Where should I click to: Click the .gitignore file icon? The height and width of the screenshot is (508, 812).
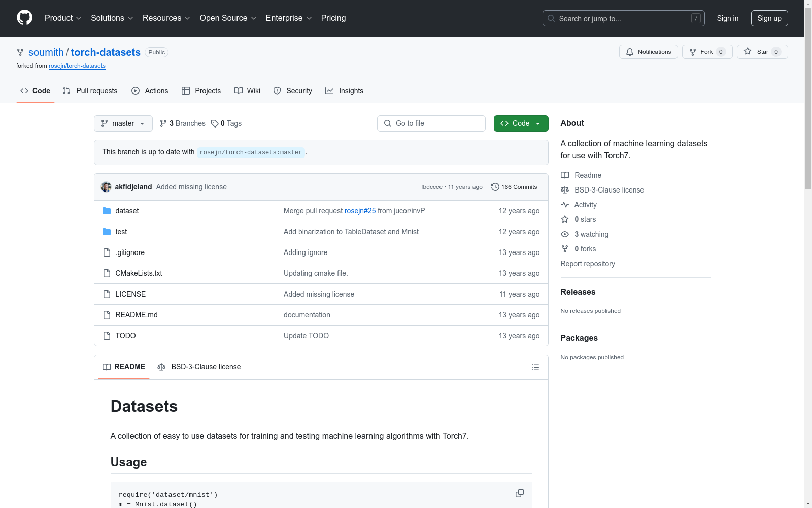[107, 252]
